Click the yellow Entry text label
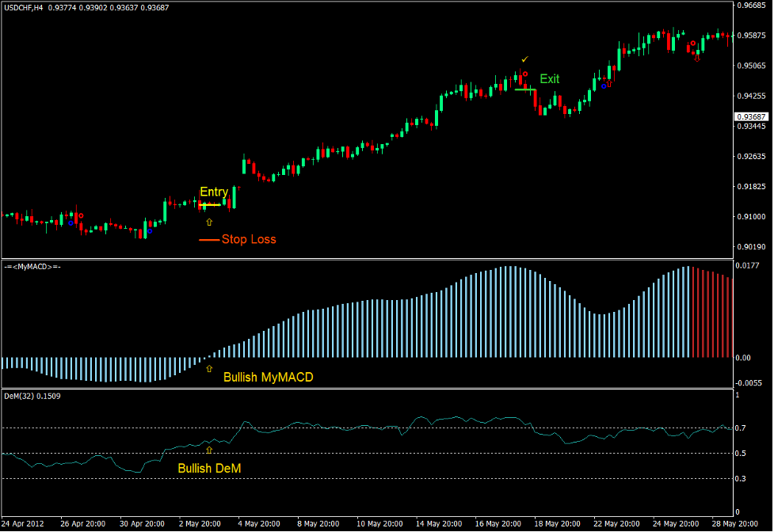 (213, 192)
